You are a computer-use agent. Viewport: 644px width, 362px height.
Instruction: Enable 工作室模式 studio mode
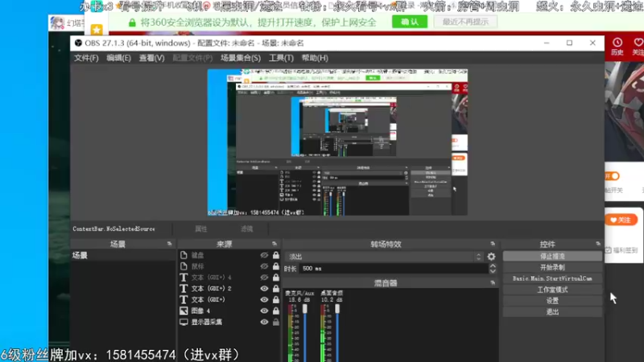(552, 290)
